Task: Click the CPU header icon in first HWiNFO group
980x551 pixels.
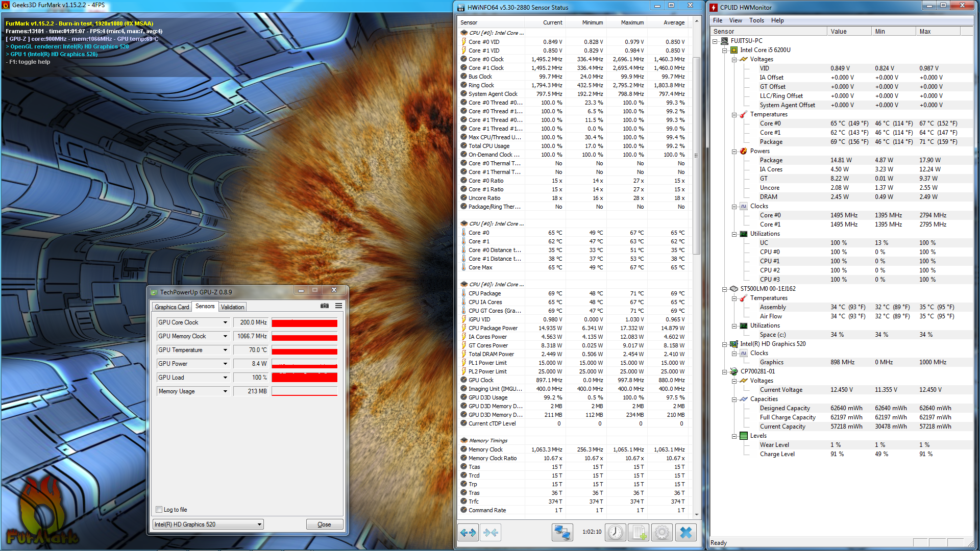Action: pyautogui.click(x=464, y=33)
